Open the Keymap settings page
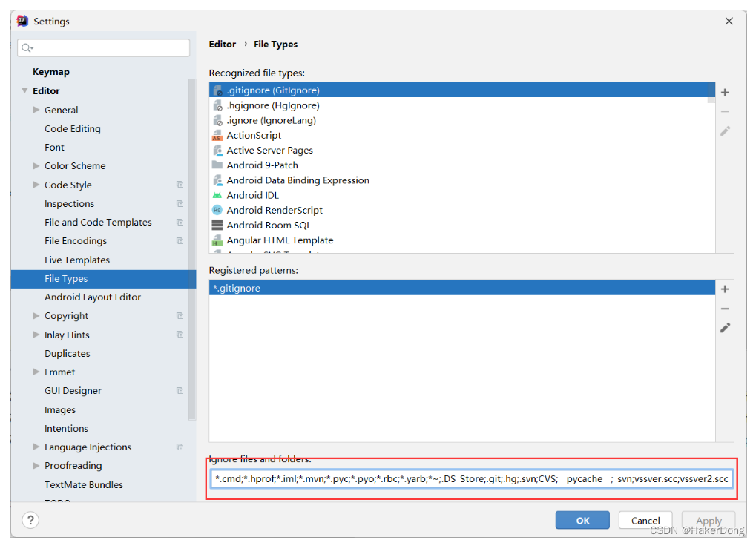 (51, 72)
